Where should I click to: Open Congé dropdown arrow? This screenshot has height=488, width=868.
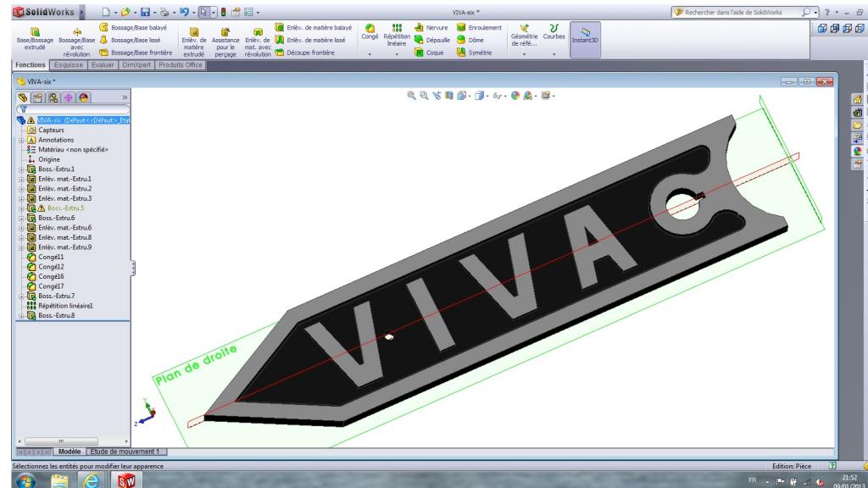pyautogui.click(x=370, y=54)
